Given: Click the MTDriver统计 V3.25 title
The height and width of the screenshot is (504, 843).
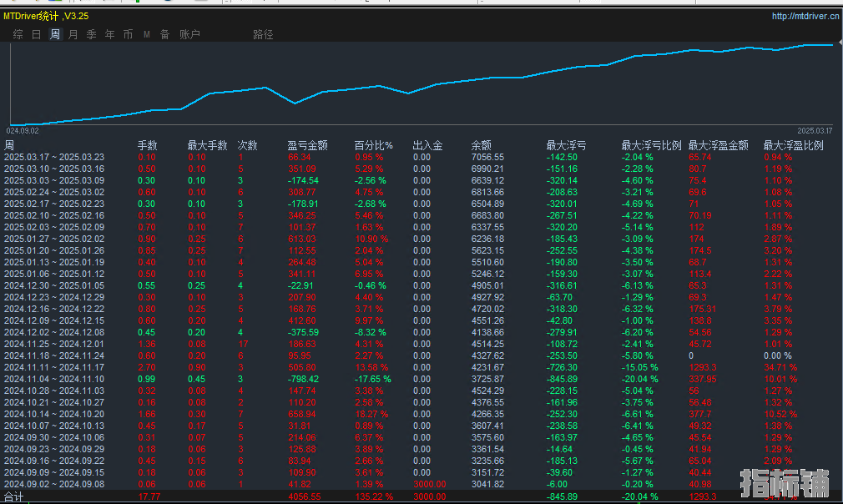Looking at the screenshot, I should (46, 16).
